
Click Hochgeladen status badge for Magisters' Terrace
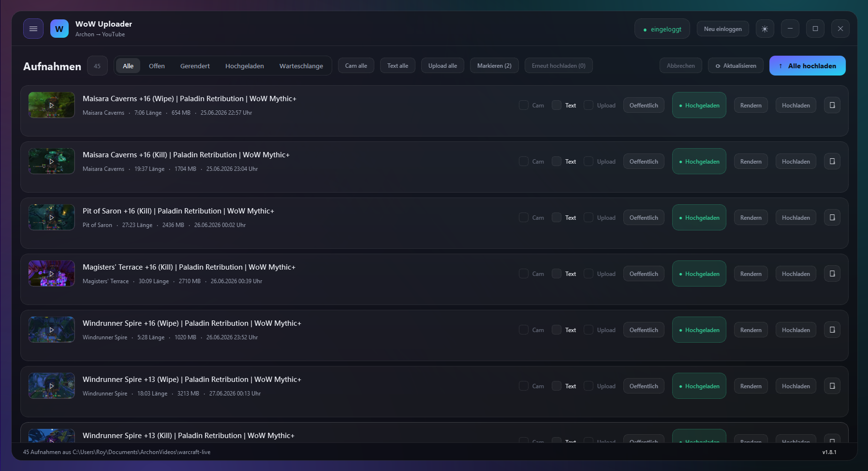point(699,273)
